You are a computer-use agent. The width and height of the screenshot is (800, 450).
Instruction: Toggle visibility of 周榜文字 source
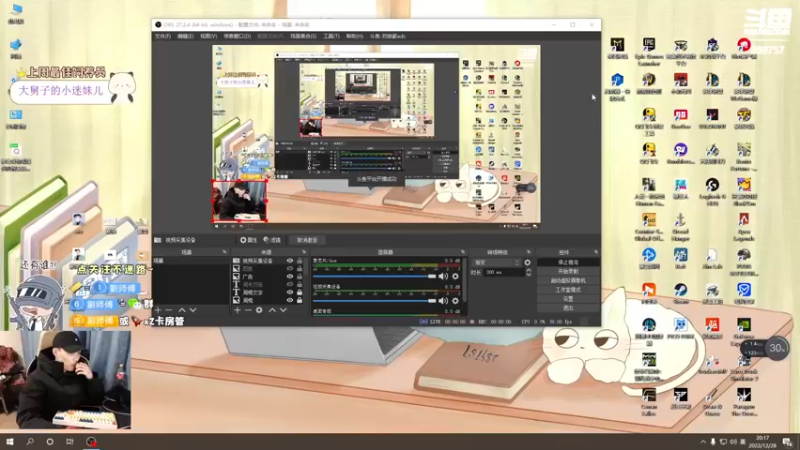pos(290,292)
